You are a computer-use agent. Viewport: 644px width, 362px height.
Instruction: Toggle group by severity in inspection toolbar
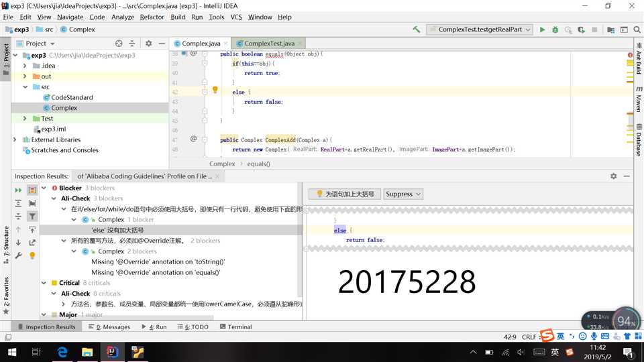tap(32, 190)
